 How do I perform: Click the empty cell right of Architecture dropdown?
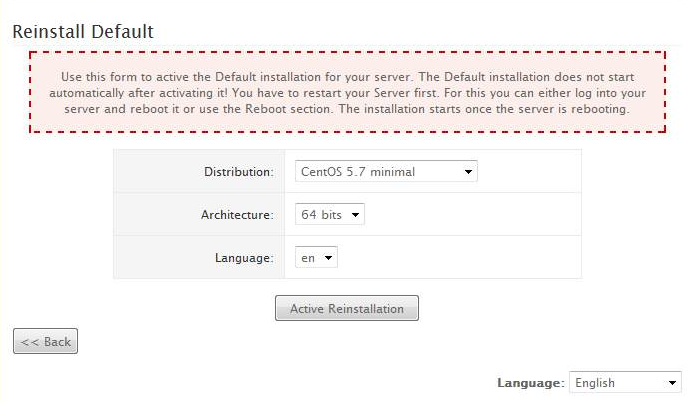(x=473, y=215)
